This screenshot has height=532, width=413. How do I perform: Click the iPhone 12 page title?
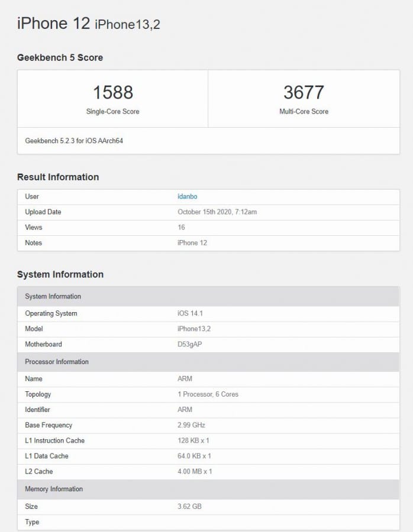[53, 24]
